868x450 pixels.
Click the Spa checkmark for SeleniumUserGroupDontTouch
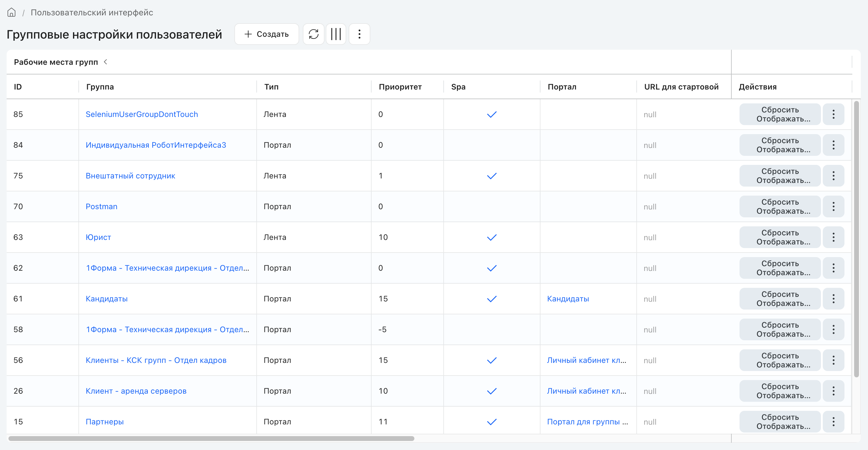[x=492, y=115]
